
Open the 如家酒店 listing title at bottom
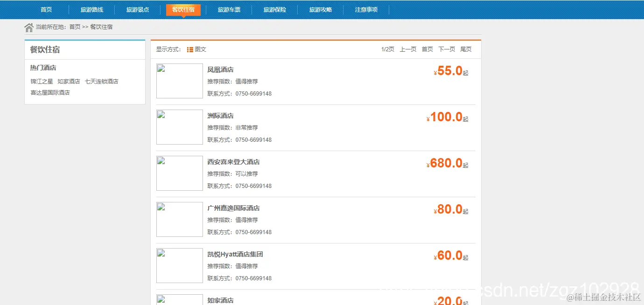221,301
